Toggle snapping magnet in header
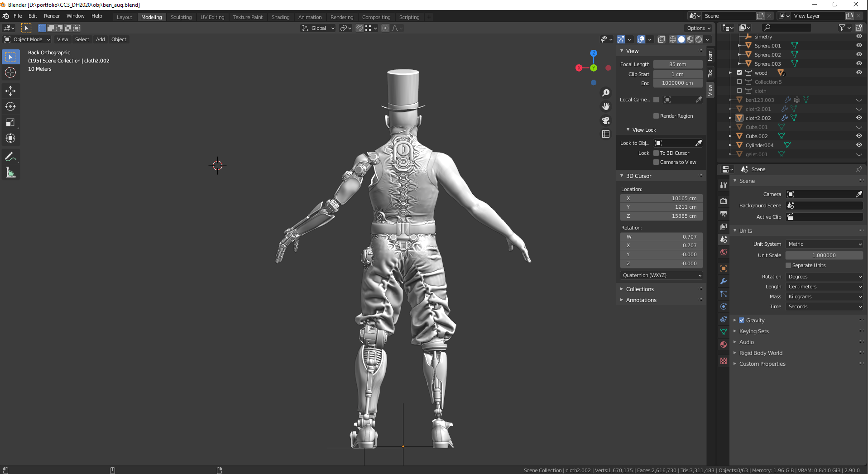The height and width of the screenshot is (474, 868). point(359,28)
